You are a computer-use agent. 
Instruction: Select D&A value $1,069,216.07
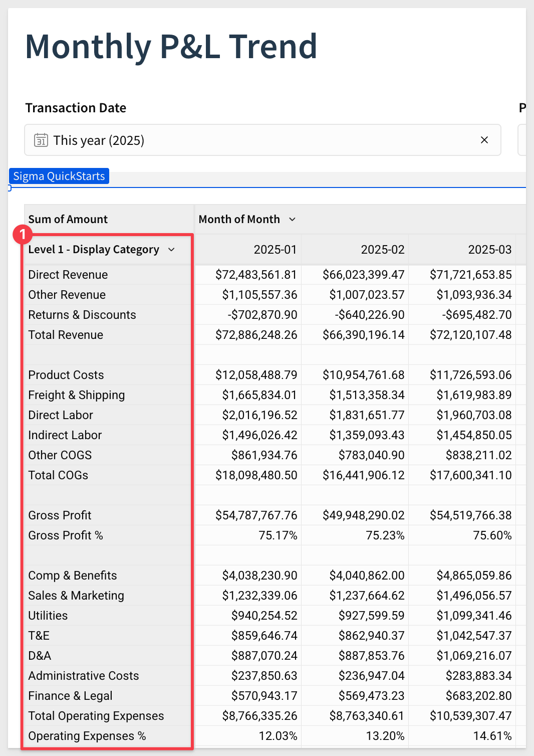point(474,656)
